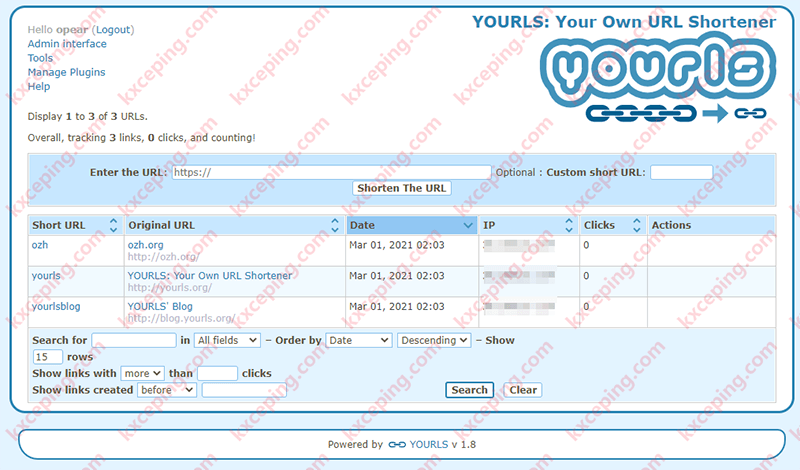Focus the Custom short URL field
The height and width of the screenshot is (470, 800).
click(x=682, y=172)
